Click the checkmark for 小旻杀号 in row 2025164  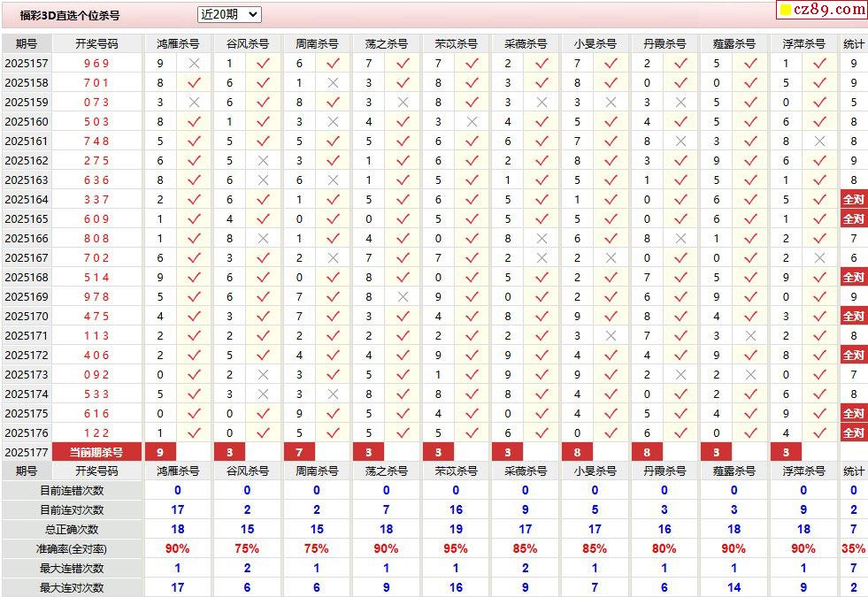point(611,200)
